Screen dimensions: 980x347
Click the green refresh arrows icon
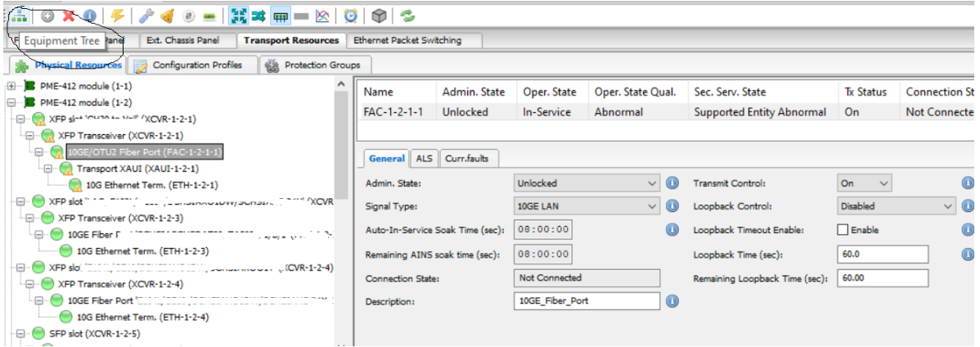pos(407,16)
